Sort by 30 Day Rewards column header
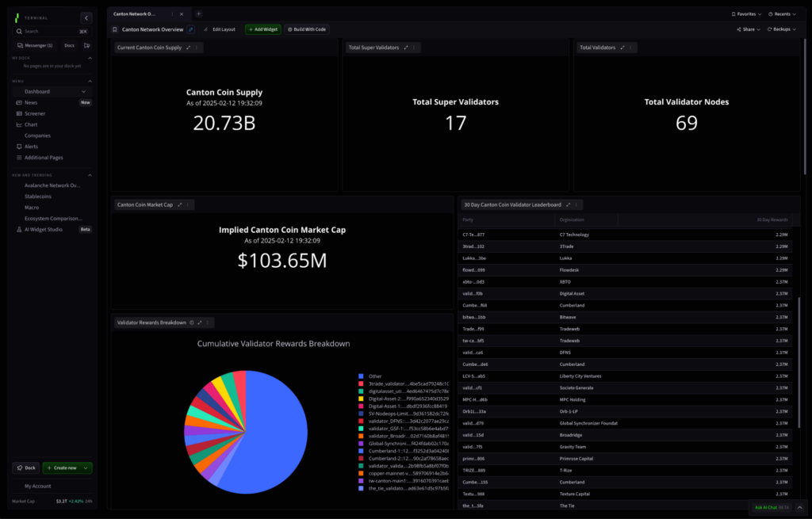The width and height of the screenshot is (812, 519). pos(772,220)
